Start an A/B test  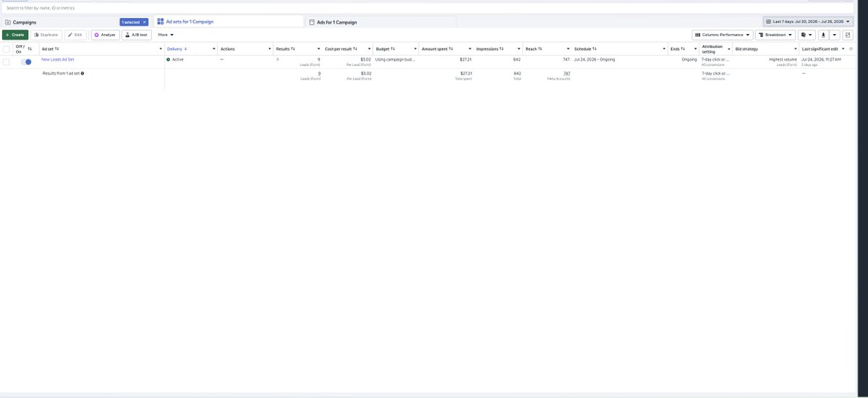coord(136,35)
